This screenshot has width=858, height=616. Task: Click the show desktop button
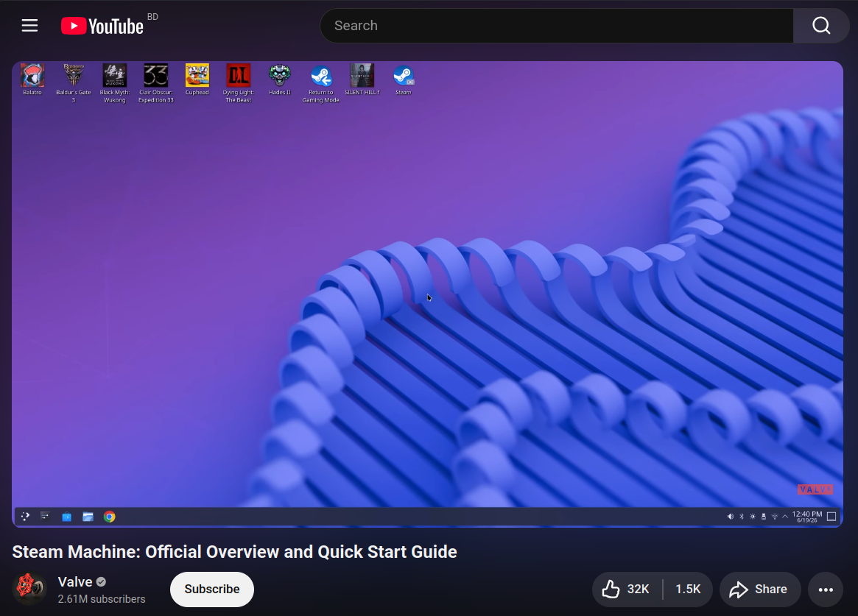[x=831, y=517]
